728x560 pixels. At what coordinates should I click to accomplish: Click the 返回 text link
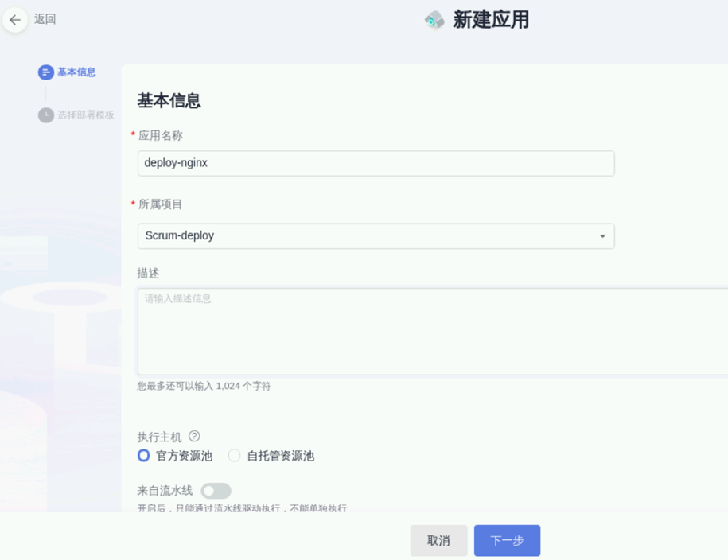[x=45, y=20]
